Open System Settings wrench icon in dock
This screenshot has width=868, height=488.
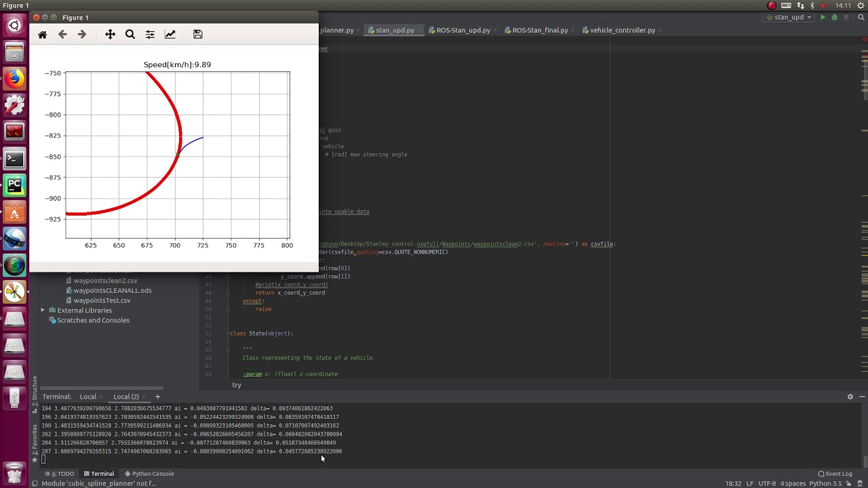coord(14,105)
